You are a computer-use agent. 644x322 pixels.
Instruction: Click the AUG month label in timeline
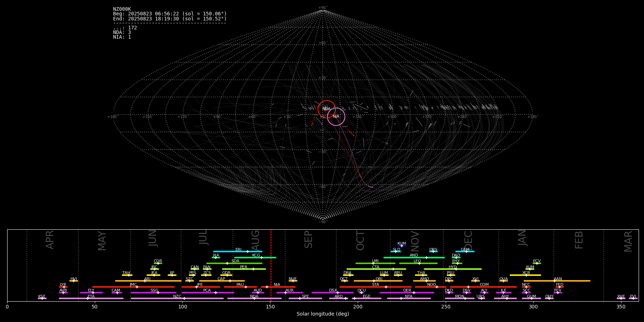(255, 240)
